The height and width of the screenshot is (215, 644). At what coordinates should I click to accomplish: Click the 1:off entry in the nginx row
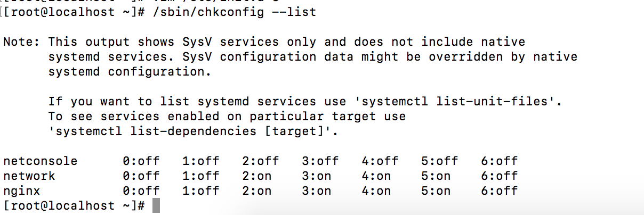[x=200, y=191]
